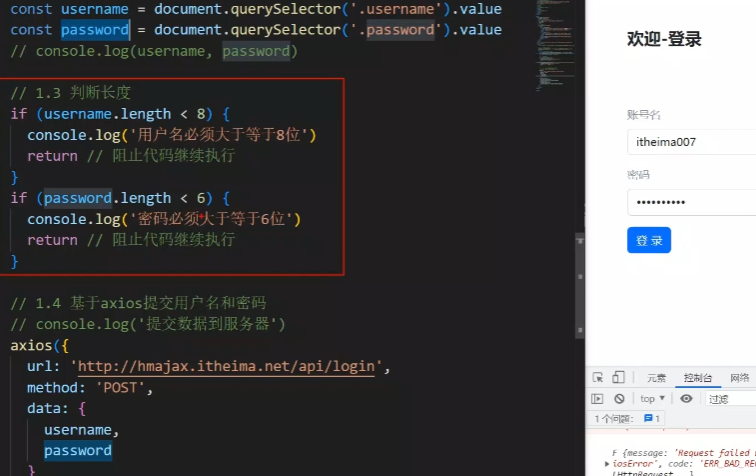Show the console sidebar icon
The image size is (756, 476).
pos(597,398)
